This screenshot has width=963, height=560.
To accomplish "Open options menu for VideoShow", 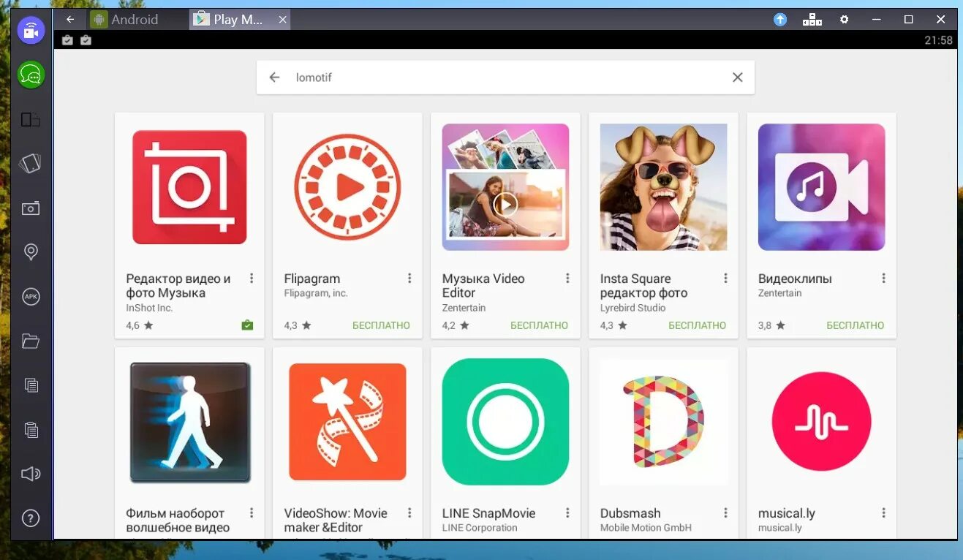I will click(409, 513).
